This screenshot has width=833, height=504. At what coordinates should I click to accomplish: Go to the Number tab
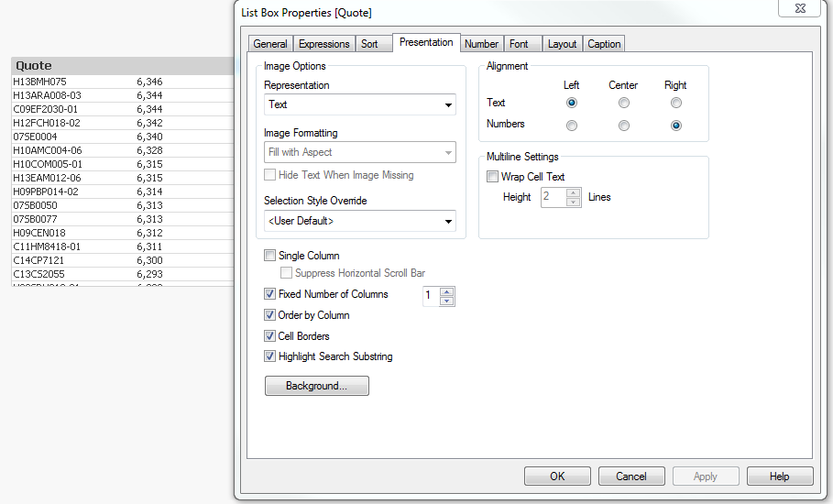pos(481,44)
